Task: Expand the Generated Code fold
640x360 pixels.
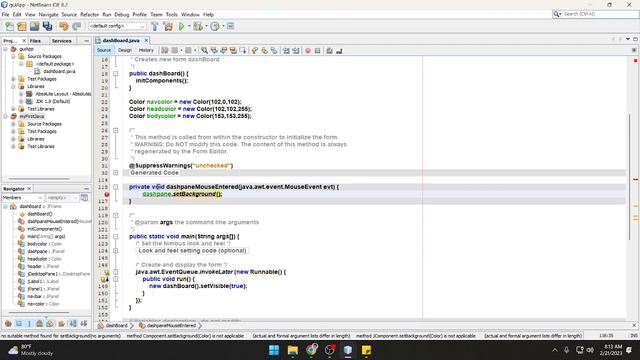Action: [x=116, y=173]
